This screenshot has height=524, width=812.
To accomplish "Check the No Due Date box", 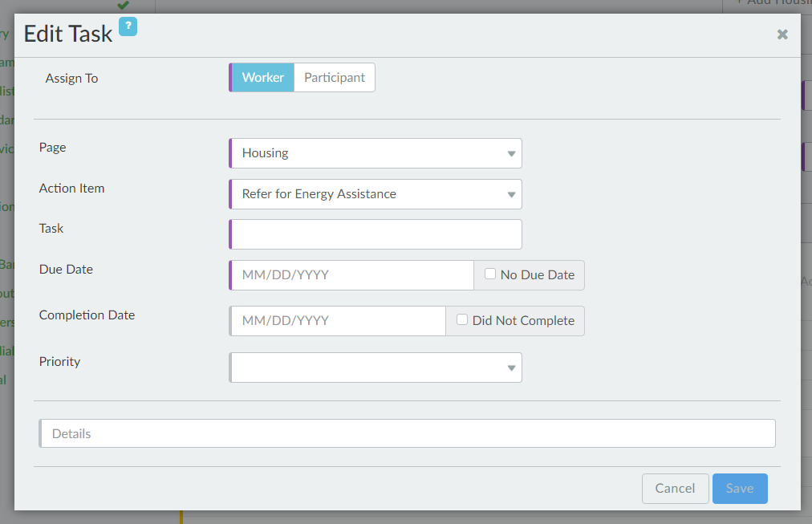I will click(490, 274).
